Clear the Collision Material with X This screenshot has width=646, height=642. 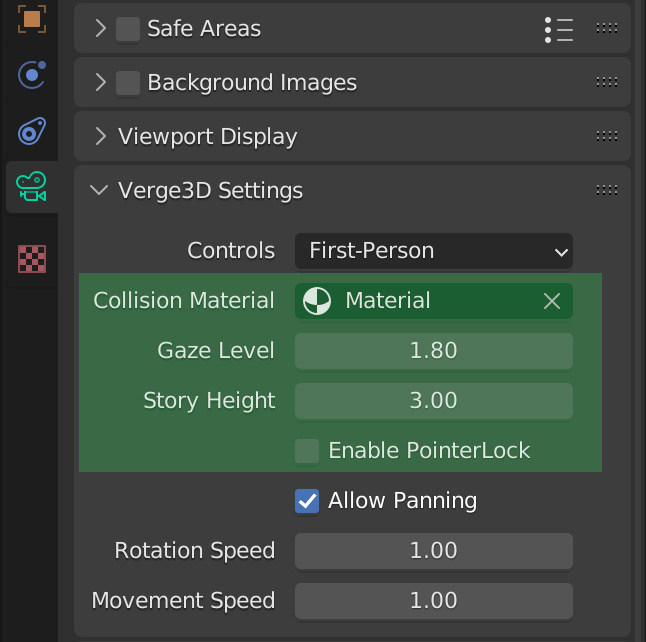pos(552,301)
